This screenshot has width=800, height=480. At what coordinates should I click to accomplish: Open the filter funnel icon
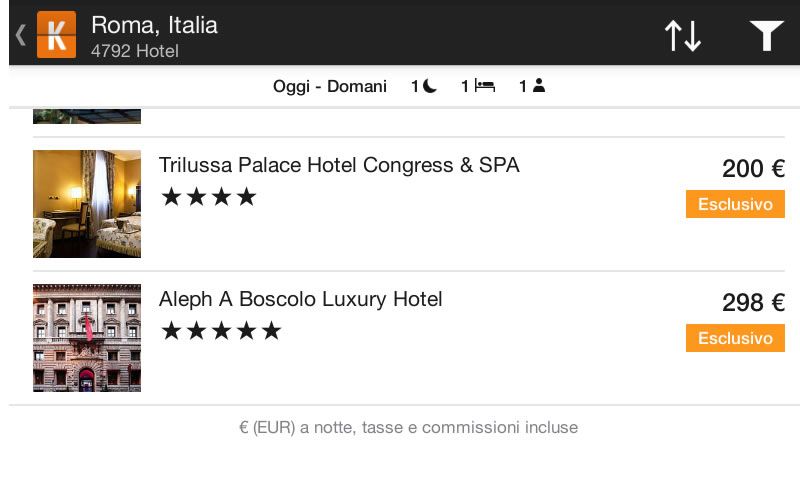(x=766, y=36)
